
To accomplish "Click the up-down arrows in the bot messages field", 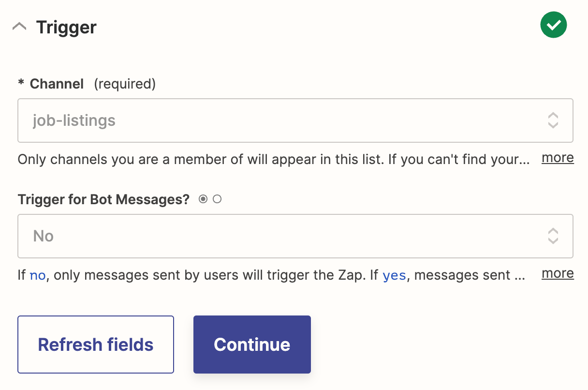I will coord(553,236).
